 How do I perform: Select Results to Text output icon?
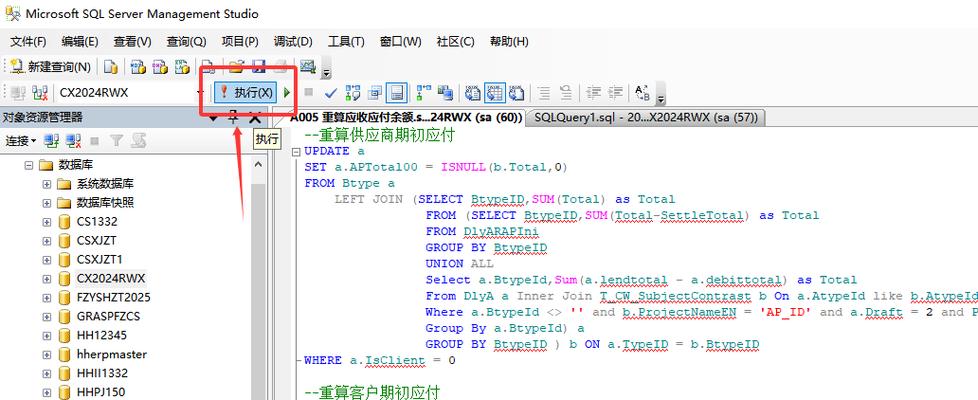(473, 93)
